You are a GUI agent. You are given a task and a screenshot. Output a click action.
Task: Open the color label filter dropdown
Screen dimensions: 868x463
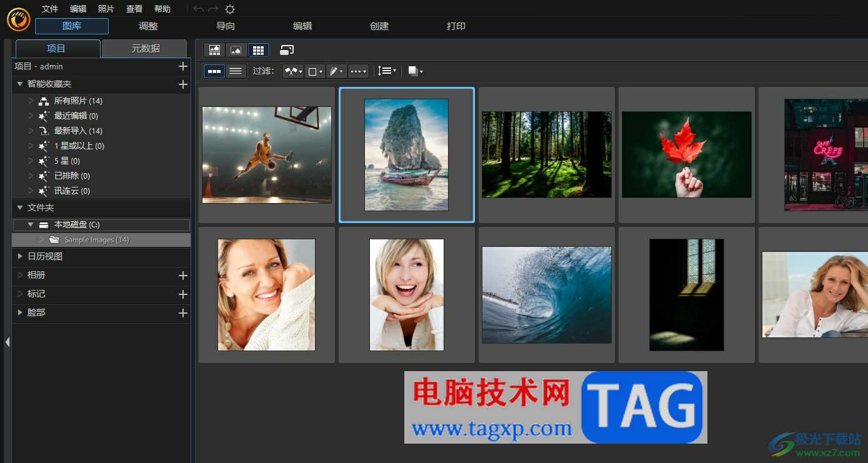click(x=315, y=71)
